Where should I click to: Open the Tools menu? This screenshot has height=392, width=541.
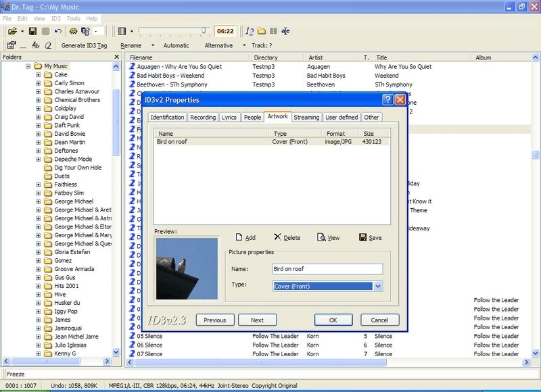tap(73, 18)
